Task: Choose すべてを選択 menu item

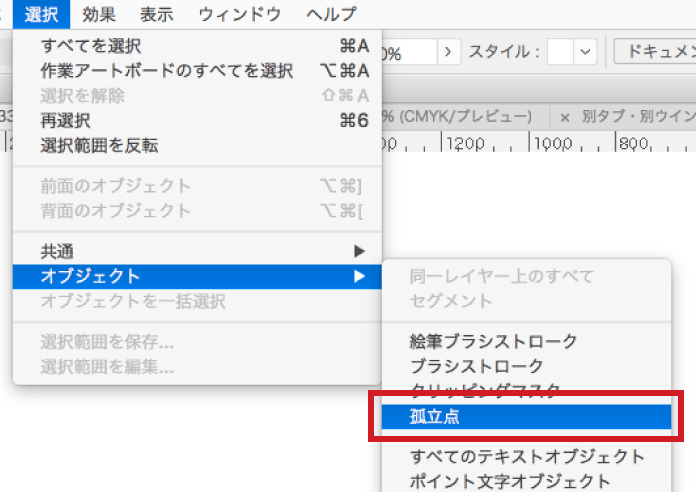Action: click(x=90, y=45)
